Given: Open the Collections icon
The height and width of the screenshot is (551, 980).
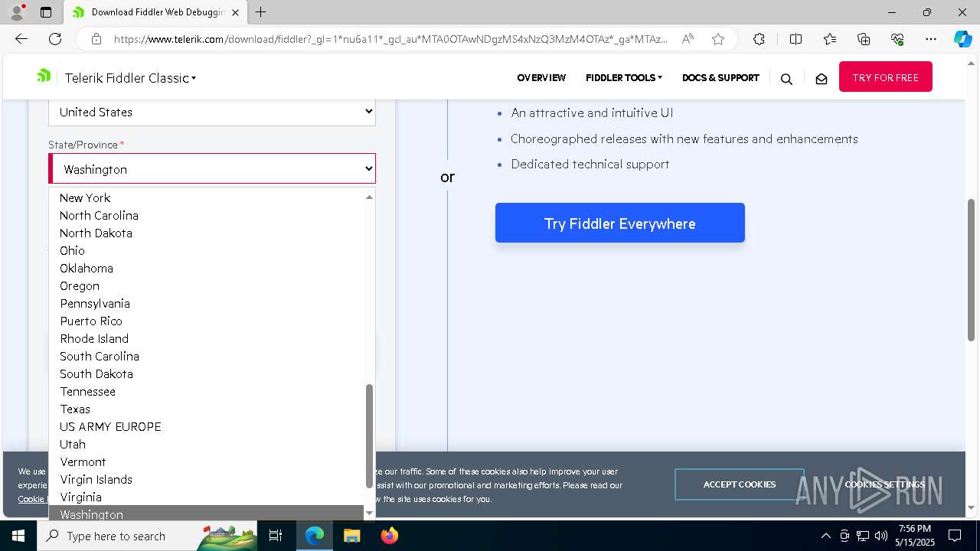Looking at the screenshot, I should point(864,39).
